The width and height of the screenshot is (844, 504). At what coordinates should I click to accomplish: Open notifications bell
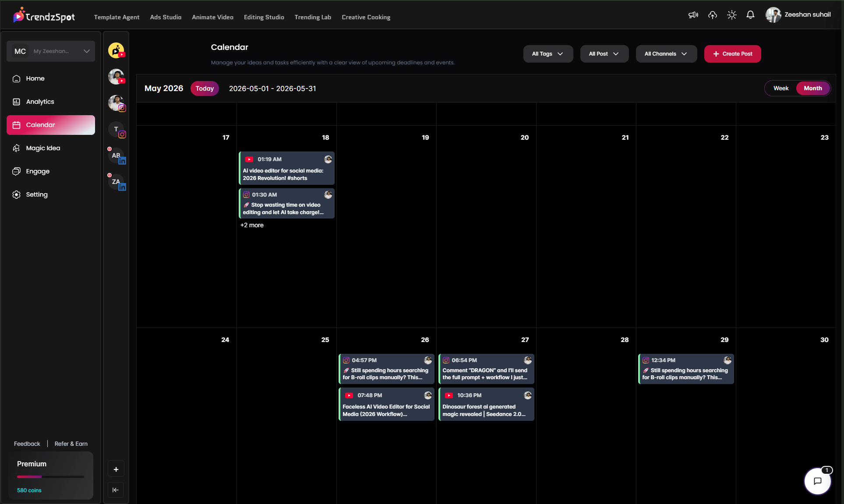pyautogui.click(x=750, y=15)
